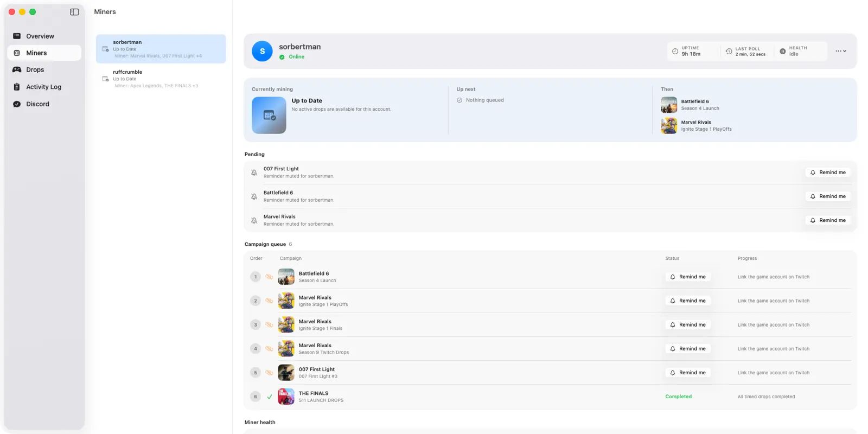Open Marvel Rivals thumbnail under Then

[669, 126]
